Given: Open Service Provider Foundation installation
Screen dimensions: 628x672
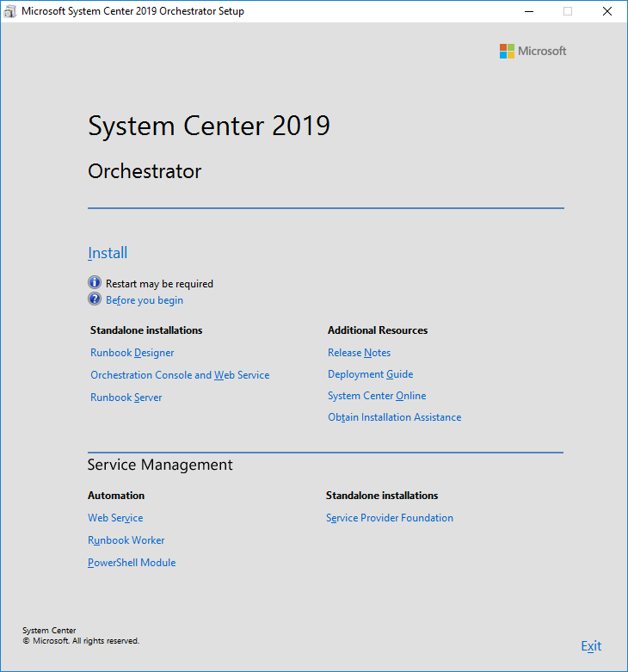Looking at the screenshot, I should click(x=390, y=518).
